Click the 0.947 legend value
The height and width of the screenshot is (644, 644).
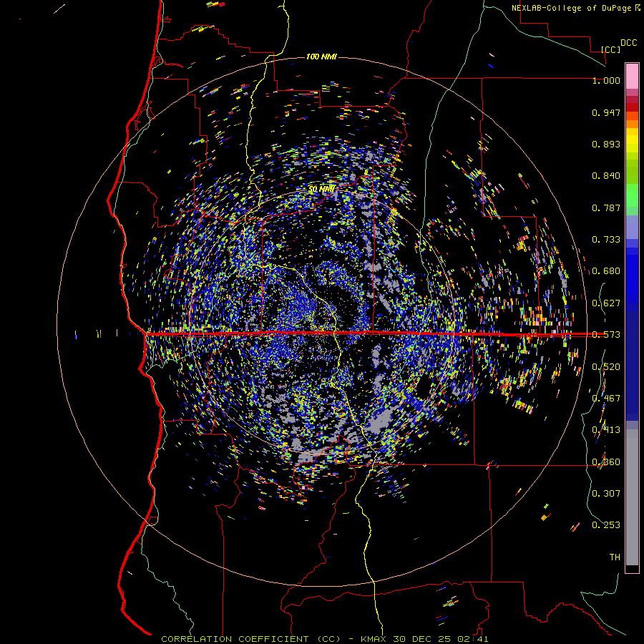606,112
